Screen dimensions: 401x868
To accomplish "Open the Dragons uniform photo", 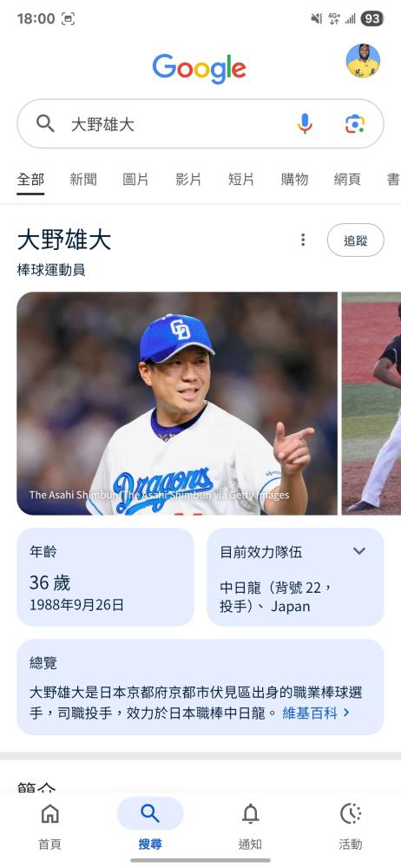I will tap(177, 403).
